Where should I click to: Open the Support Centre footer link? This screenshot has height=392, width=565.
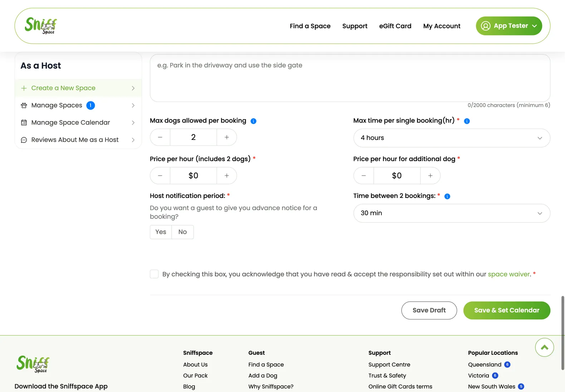(389, 364)
